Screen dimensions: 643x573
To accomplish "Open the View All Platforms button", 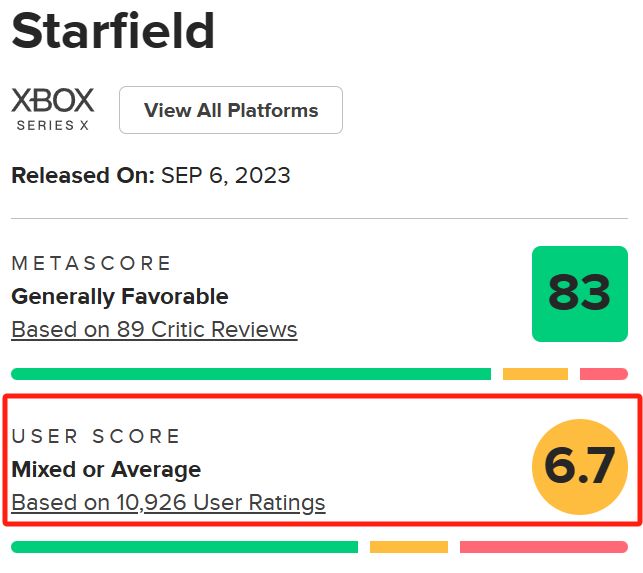I will [x=231, y=110].
